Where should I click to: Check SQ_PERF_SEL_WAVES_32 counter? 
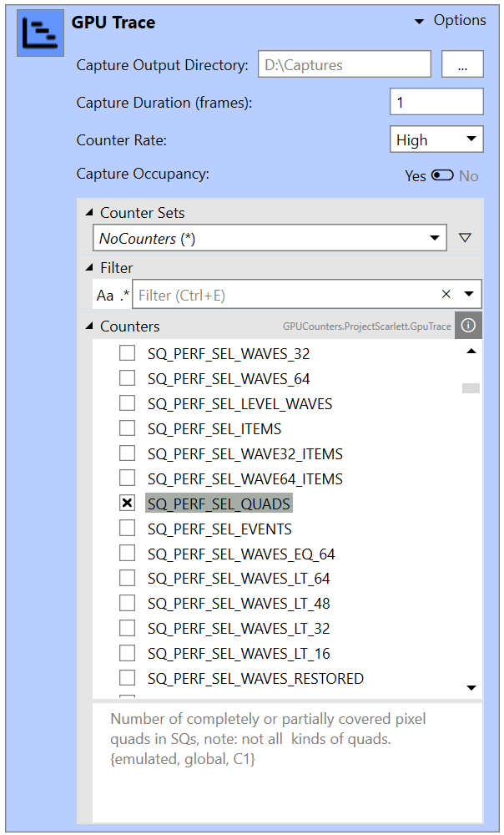[127, 353]
